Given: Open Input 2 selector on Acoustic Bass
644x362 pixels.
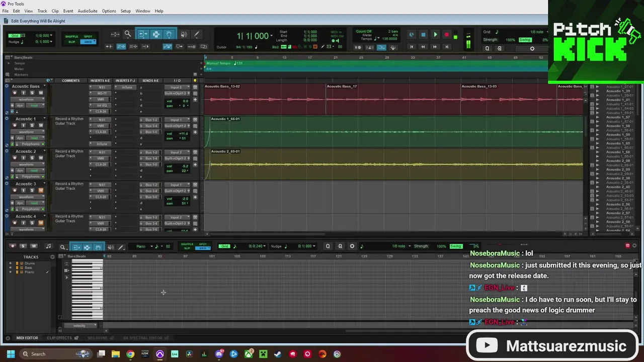Looking at the screenshot, I should 178,87.
